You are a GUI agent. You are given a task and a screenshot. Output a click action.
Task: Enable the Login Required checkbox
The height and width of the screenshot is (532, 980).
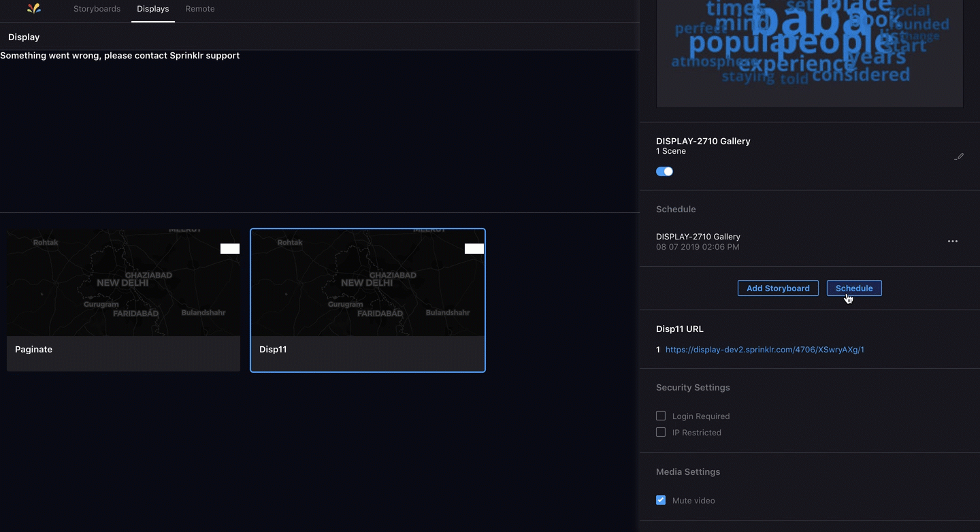(x=661, y=416)
